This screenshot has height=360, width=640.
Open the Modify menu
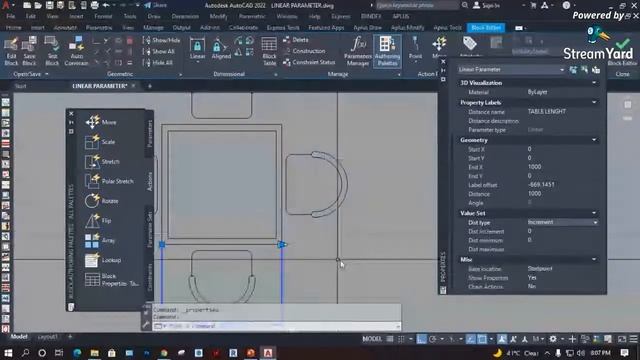click(218, 16)
